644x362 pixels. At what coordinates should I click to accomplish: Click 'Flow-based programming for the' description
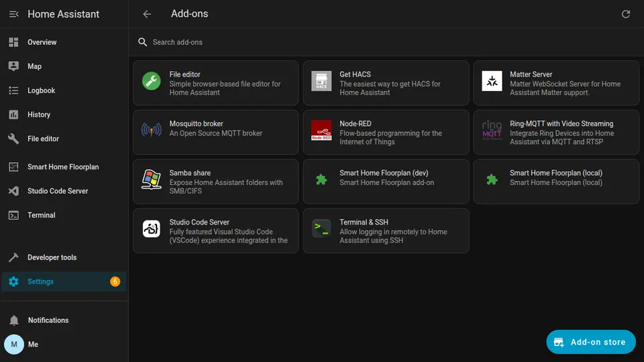tap(390, 133)
